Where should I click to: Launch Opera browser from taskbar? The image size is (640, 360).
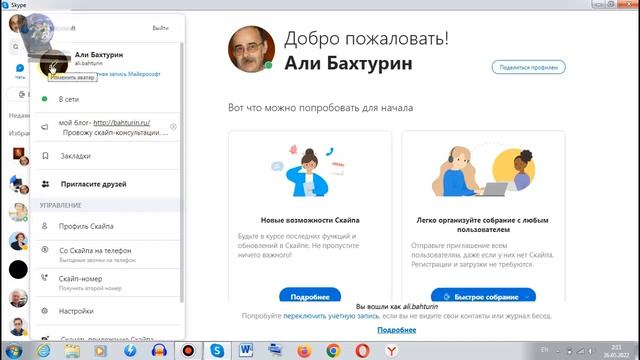tap(362, 351)
